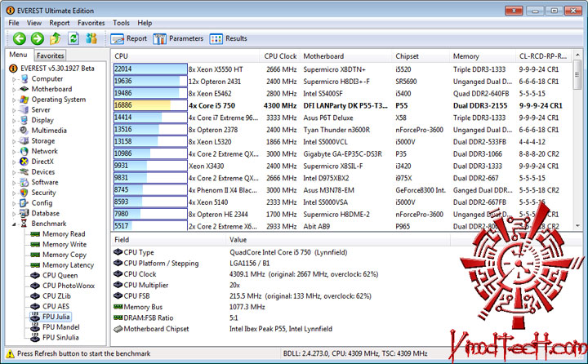Open the File menu
This screenshot has height=364, width=588.
14,23
